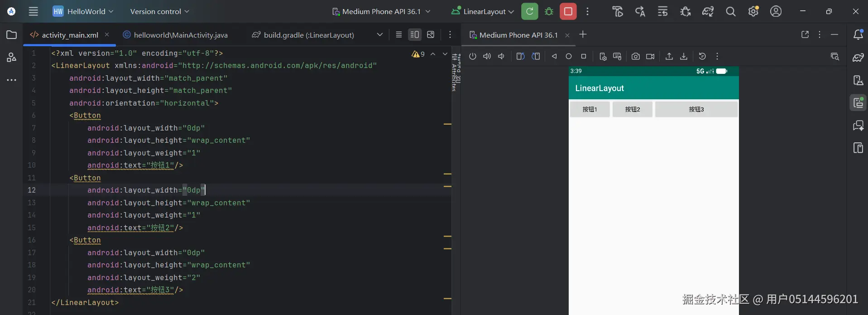The width and height of the screenshot is (868, 315).
Task: Switch editor to Code-only view
Action: click(x=398, y=34)
